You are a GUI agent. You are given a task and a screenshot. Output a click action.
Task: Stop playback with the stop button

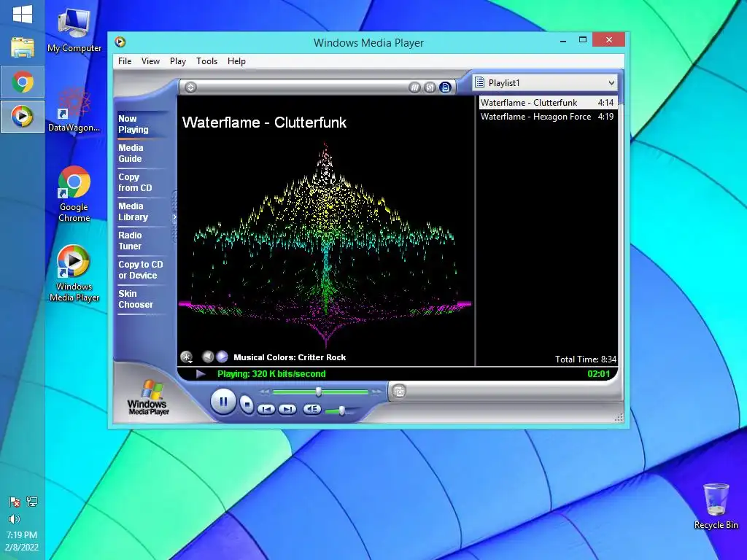point(247,405)
